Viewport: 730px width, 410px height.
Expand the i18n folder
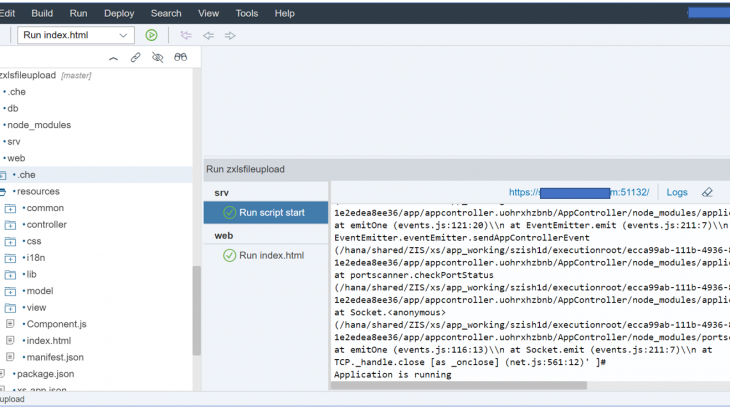point(10,258)
